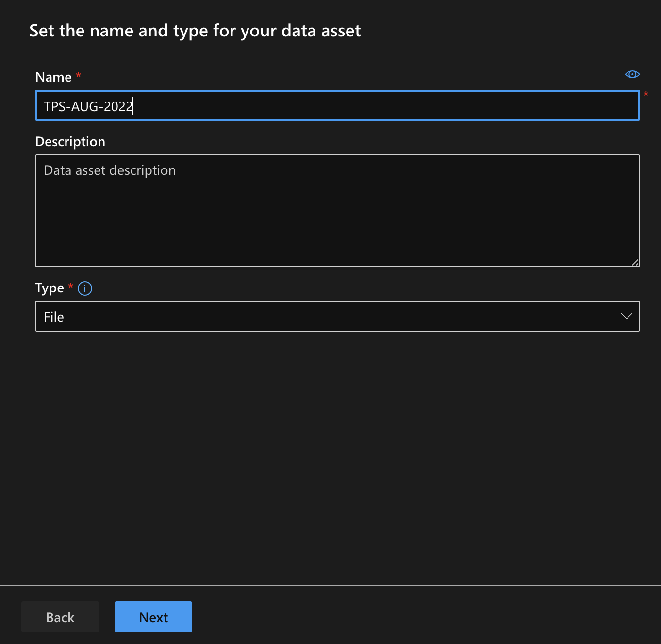The height and width of the screenshot is (644, 661).
Task: Click the Back button
Action: click(x=60, y=617)
